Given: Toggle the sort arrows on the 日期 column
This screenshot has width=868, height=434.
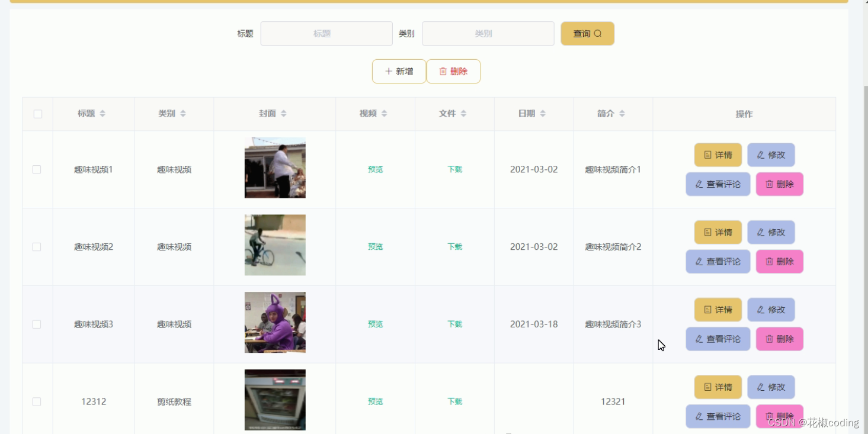Looking at the screenshot, I should [542, 113].
